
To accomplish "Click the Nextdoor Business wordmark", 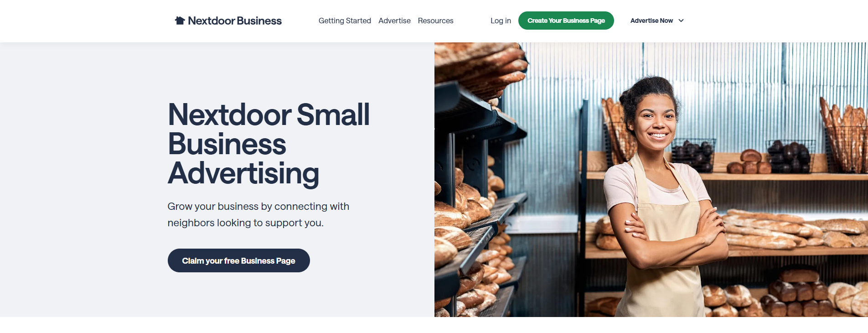I will tap(235, 21).
